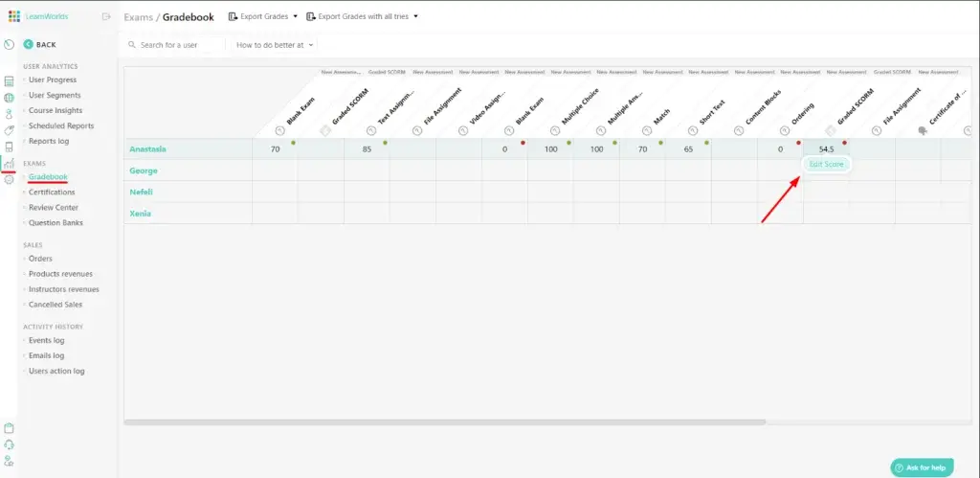Click the Short Text column clock icon
Image resolution: width=980 pixels, height=478 pixels.
(x=693, y=131)
